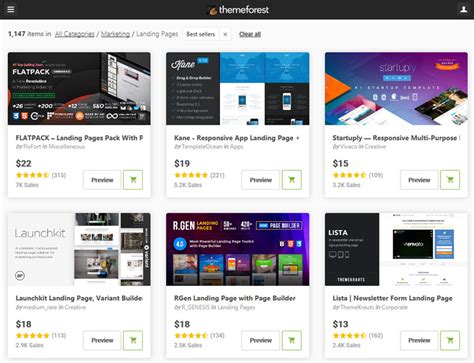Open author TemplateOcean profile
Screen dimensions: 474x363
pyautogui.click(x=202, y=147)
